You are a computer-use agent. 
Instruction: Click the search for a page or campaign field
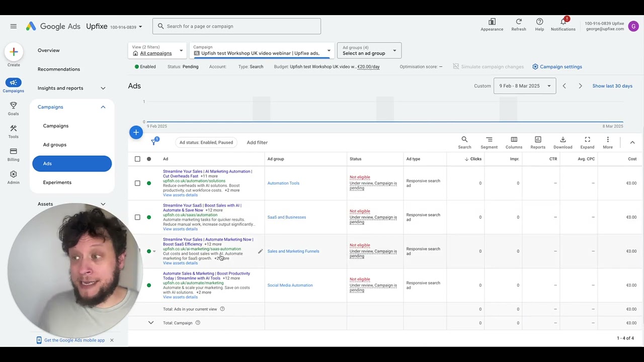pyautogui.click(x=236, y=26)
